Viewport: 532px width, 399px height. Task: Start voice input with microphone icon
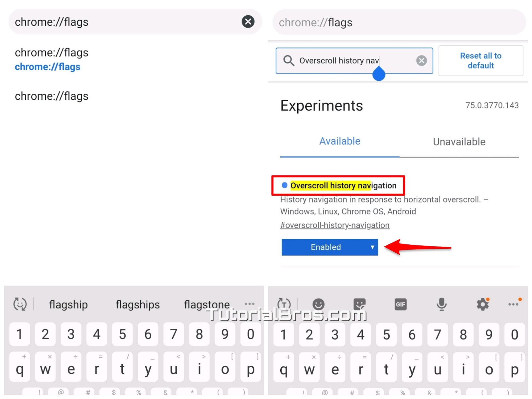pos(442,304)
